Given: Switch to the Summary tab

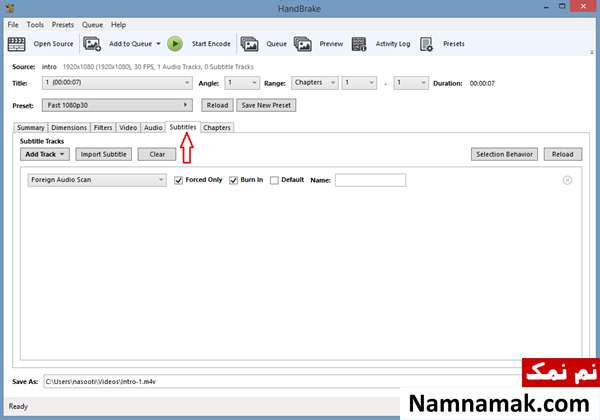Looking at the screenshot, I should click(31, 128).
